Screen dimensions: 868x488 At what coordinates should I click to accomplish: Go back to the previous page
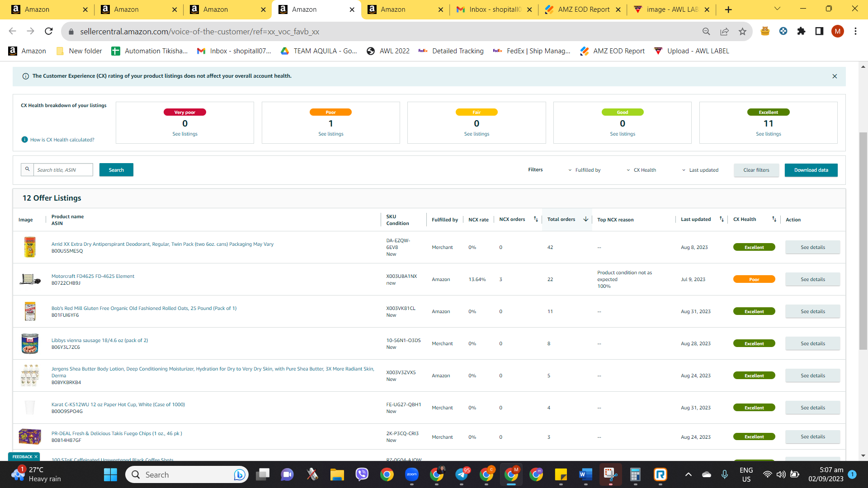point(13,31)
